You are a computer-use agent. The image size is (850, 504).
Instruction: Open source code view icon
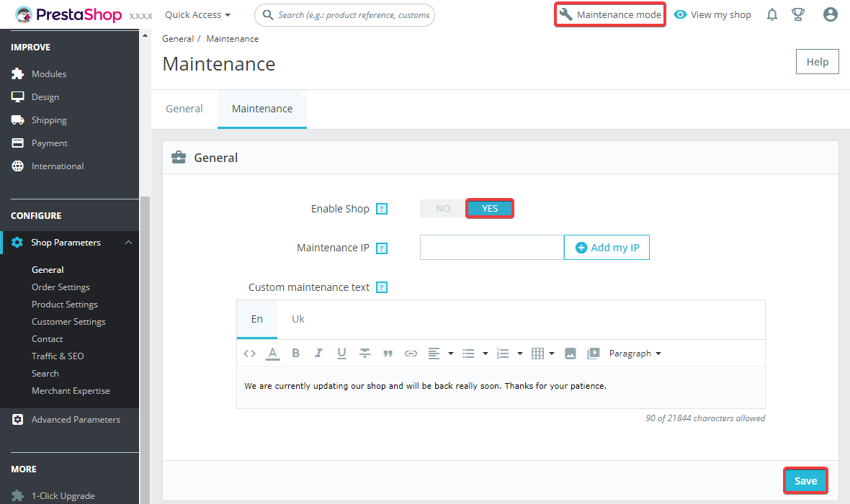coord(249,354)
